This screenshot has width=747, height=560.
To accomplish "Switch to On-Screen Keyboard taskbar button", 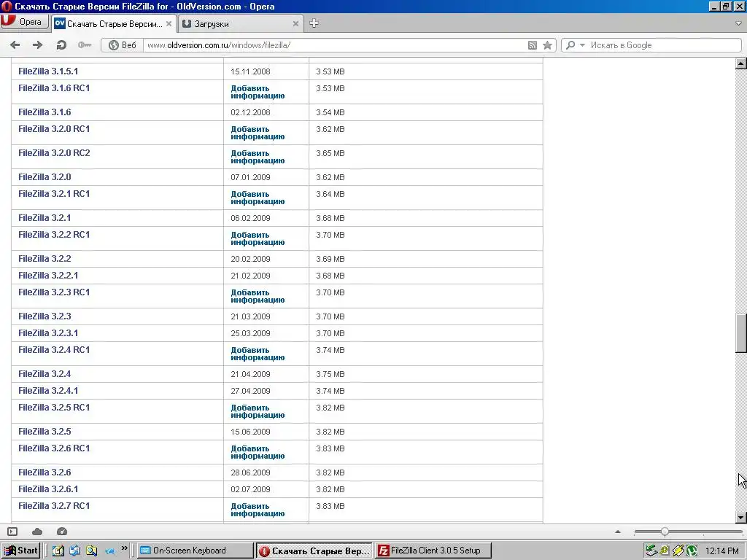I will [196, 551].
